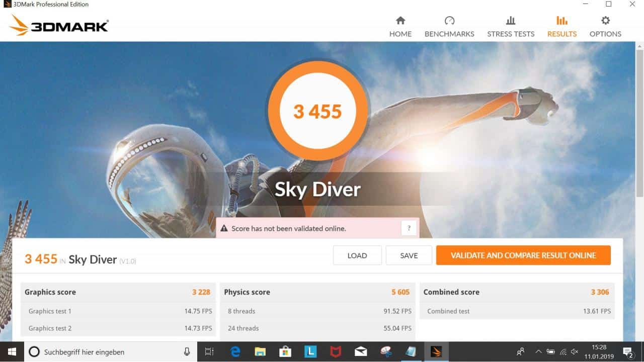
Task: Toggle Task View in the taskbar
Action: point(209,351)
